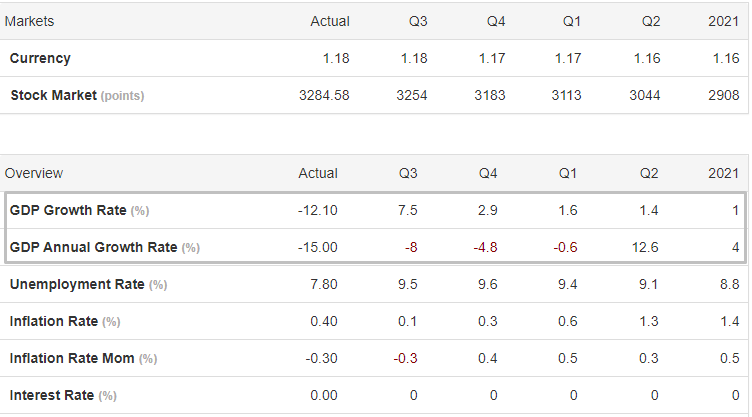Image resolution: width=752 pixels, height=417 pixels.
Task: Click the red Q3 value -8
Action: coord(409,247)
